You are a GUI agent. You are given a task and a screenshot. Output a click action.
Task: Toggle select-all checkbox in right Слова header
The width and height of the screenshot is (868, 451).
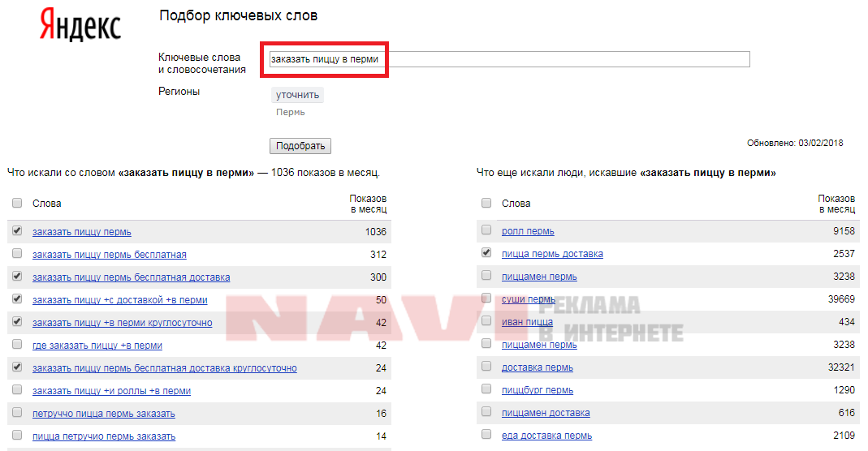tap(486, 203)
